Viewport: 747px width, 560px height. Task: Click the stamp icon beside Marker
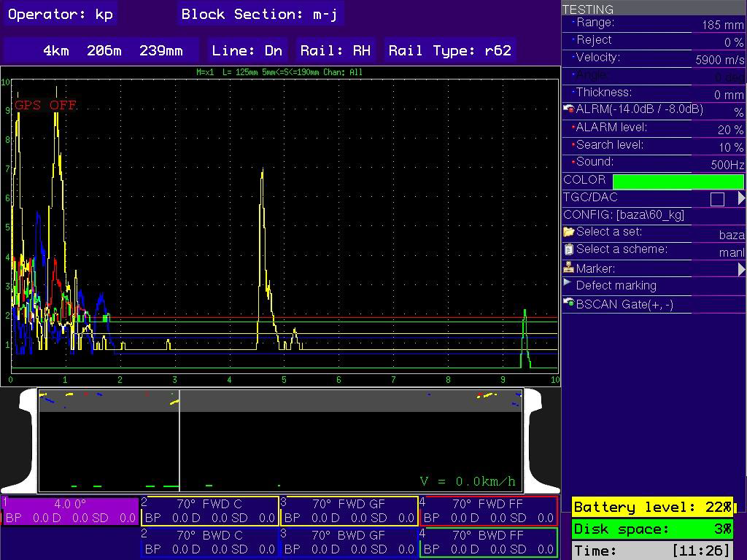pos(569,268)
